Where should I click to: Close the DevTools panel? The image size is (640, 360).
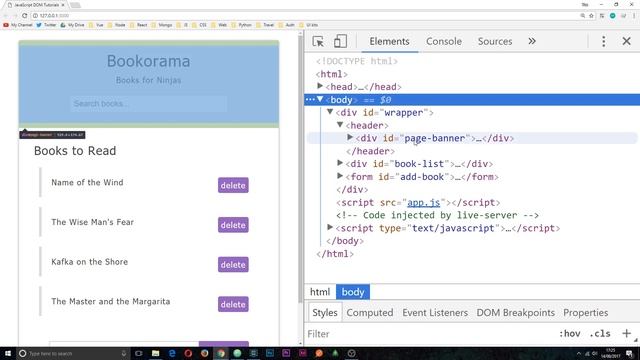(x=627, y=41)
